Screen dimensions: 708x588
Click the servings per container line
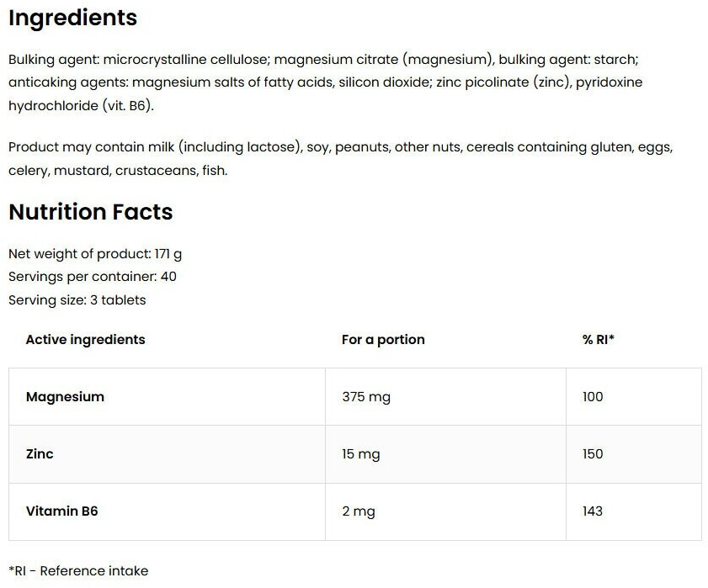93,277
